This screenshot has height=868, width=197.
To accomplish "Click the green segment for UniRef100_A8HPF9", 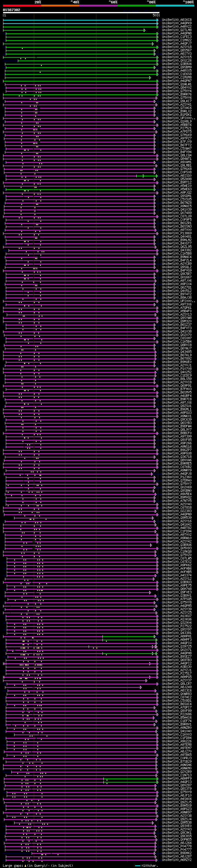I will pyautogui.click(x=131, y=779).
